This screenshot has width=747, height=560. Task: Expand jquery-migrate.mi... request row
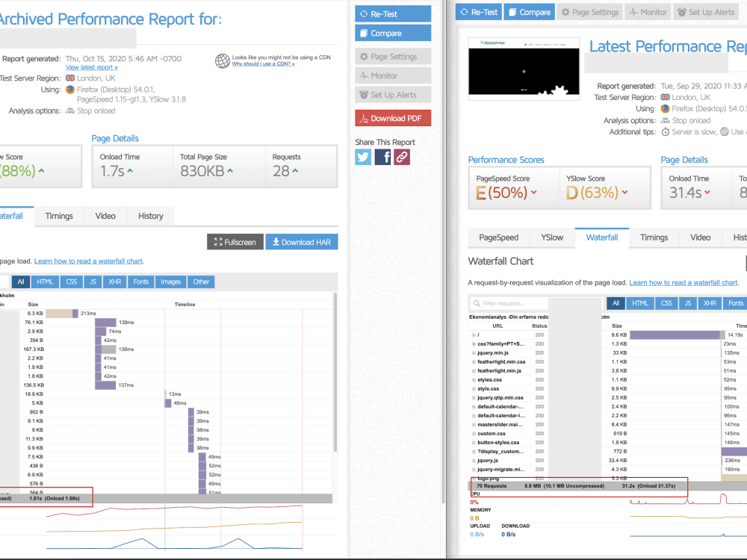(x=474, y=470)
